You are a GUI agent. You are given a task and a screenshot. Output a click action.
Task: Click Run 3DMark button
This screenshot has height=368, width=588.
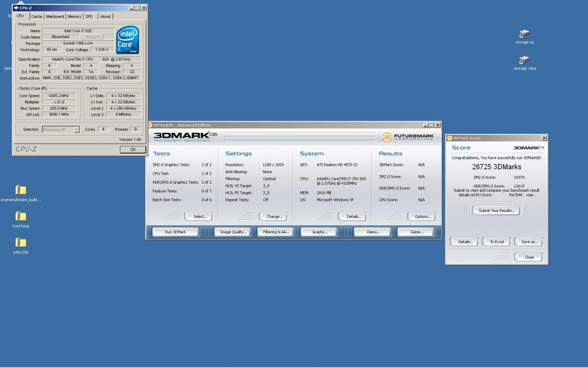tap(175, 232)
